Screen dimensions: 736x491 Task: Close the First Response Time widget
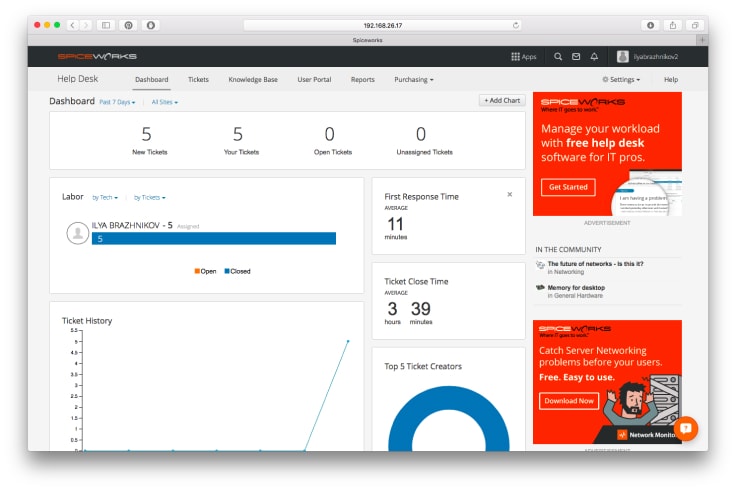510,194
